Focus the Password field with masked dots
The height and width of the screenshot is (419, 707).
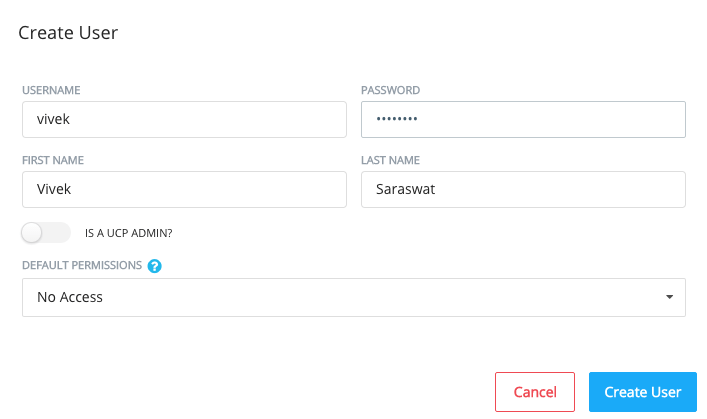[x=523, y=120]
